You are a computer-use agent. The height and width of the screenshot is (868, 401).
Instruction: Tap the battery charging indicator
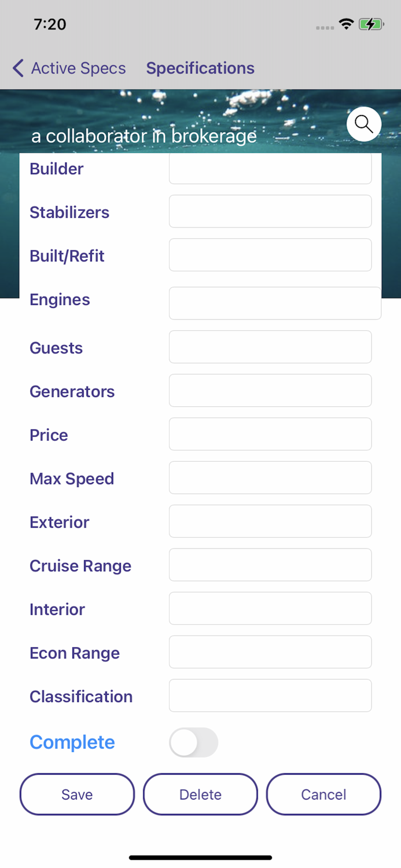click(369, 24)
